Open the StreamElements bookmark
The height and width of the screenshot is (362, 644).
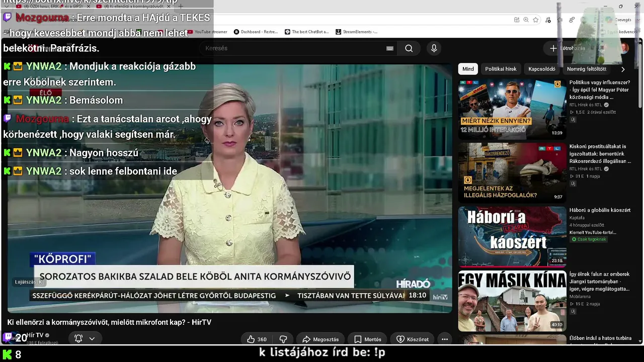click(x=356, y=32)
